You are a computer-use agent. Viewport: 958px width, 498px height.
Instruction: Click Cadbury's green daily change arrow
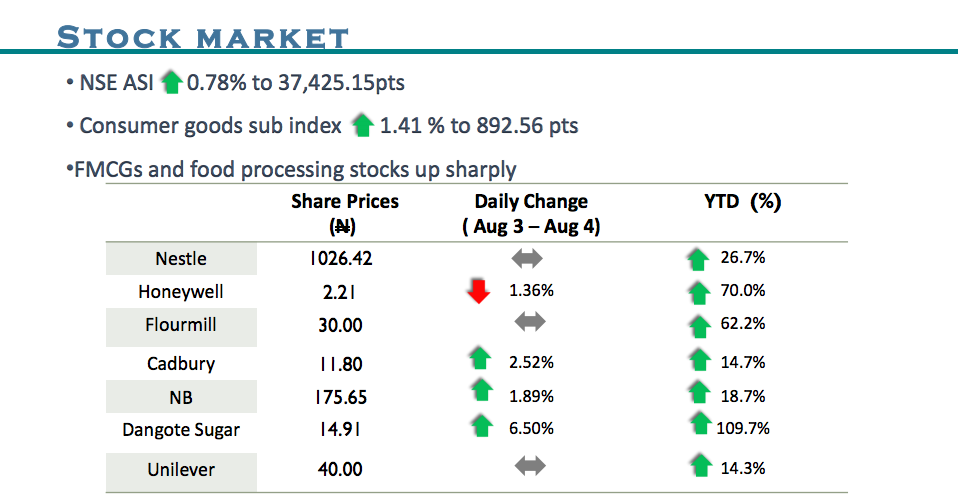point(481,359)
